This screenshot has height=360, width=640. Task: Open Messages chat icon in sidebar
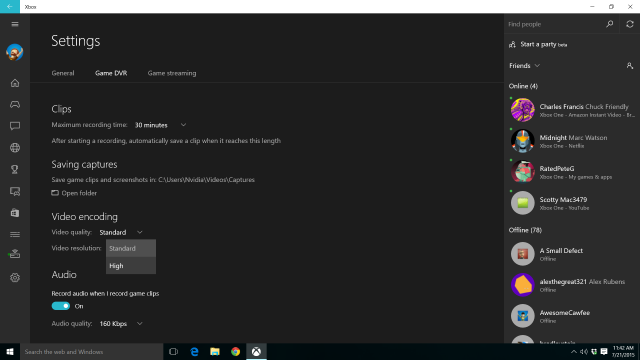(x=15, y=126)
